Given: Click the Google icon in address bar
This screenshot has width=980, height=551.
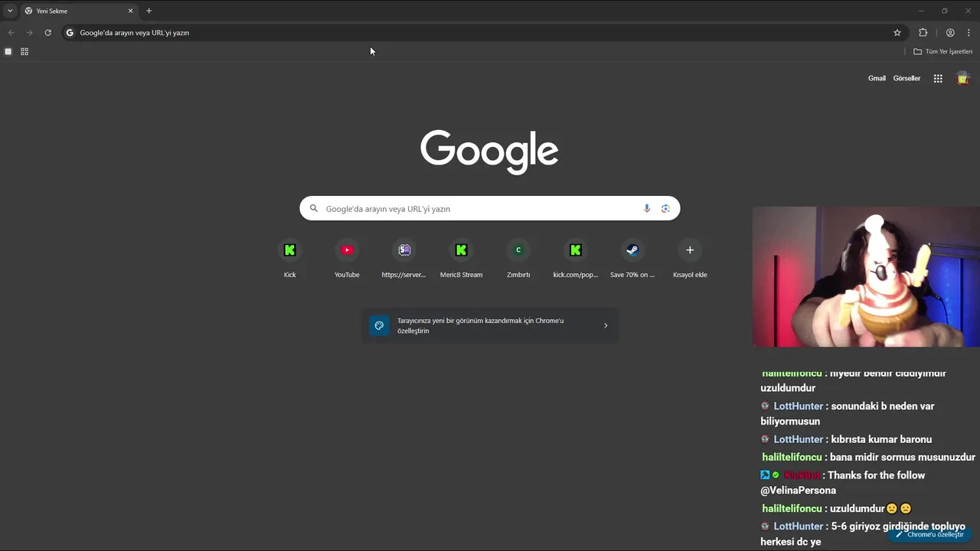Looking at the screenshot, I should [70, 32].
